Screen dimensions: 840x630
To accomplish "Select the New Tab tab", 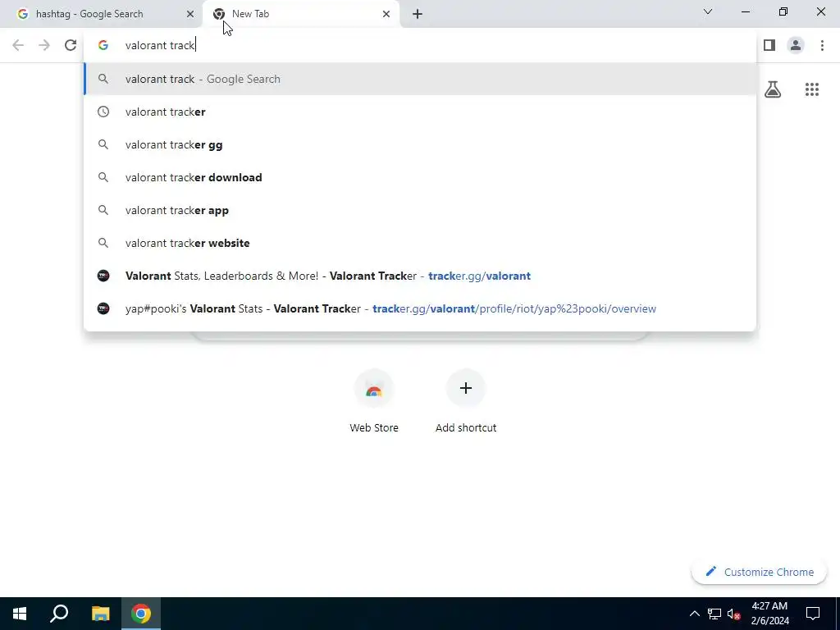I will point(300,14).
